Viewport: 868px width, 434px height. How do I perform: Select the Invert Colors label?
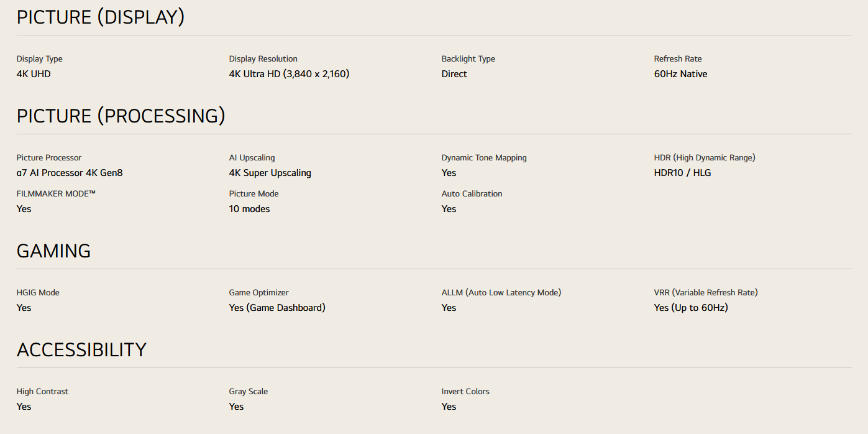[465, 392]
